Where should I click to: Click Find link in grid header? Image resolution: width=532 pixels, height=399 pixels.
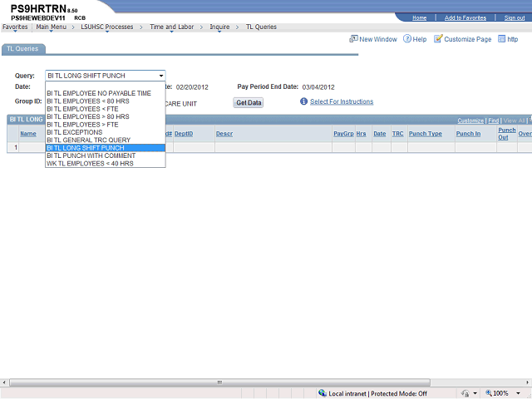coord(494,121)
